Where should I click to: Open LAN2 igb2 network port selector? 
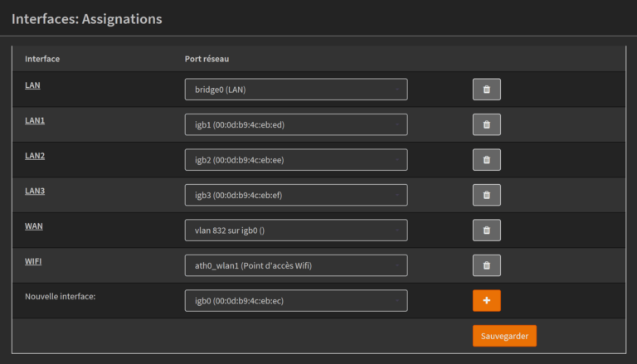[x=295, y=160]
